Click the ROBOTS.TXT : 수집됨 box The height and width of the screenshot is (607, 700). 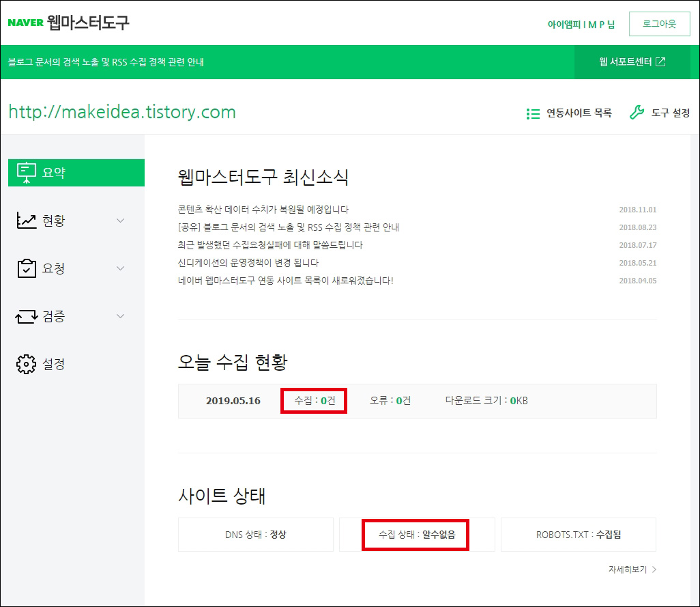(579, 535)
